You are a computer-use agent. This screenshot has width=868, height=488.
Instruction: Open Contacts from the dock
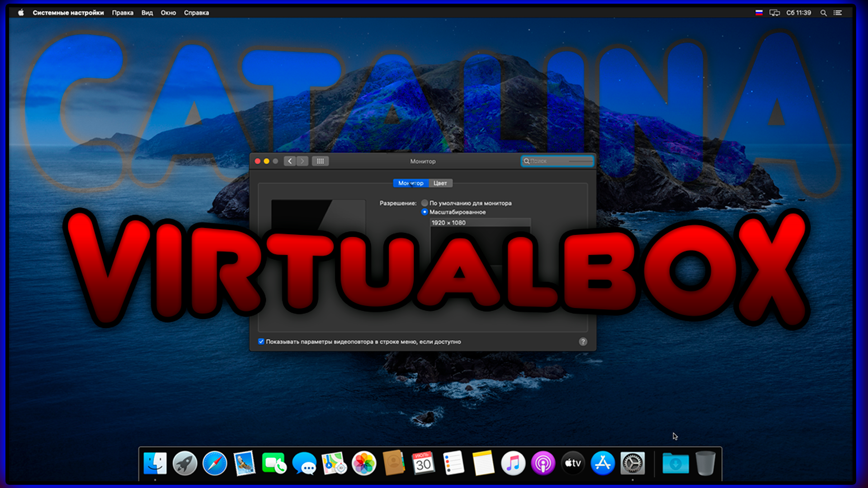[394, 463]
